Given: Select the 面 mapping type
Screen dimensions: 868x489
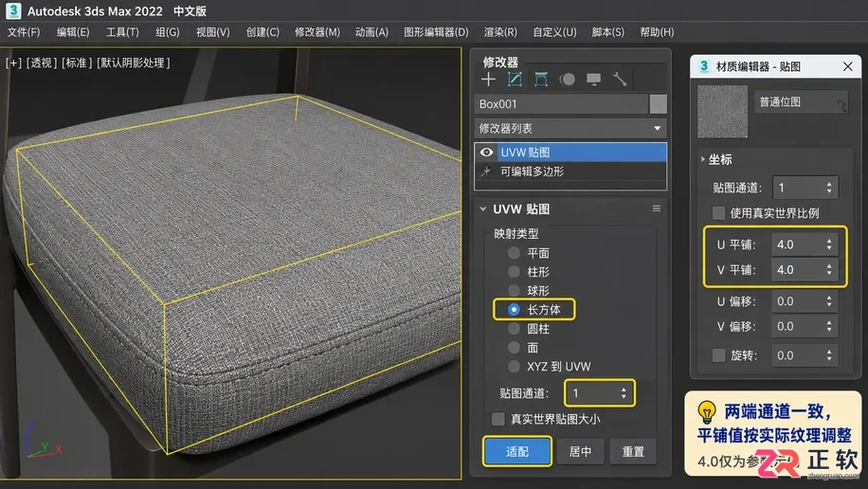Looking at the screenshot, I should tap(514, 347).
